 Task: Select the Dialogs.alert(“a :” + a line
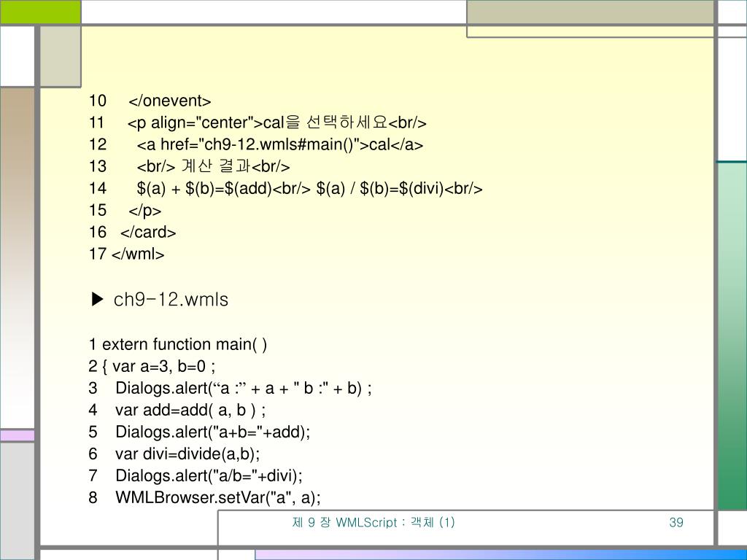(x=230, y=388)
